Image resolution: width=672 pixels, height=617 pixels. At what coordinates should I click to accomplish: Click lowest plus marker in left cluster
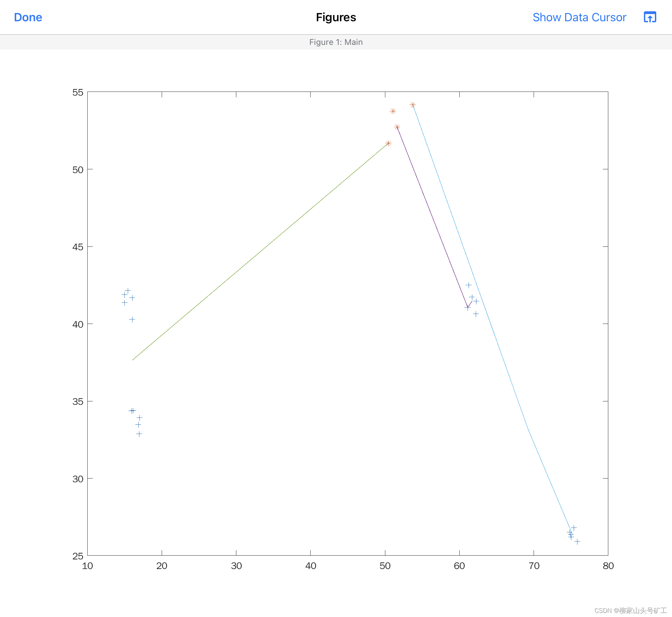[x=139, y=434]
